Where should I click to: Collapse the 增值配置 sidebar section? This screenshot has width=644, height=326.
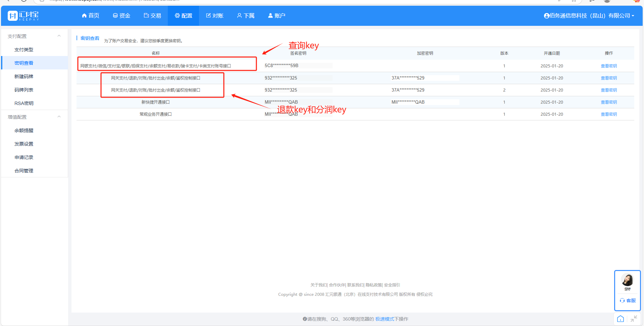59,117
